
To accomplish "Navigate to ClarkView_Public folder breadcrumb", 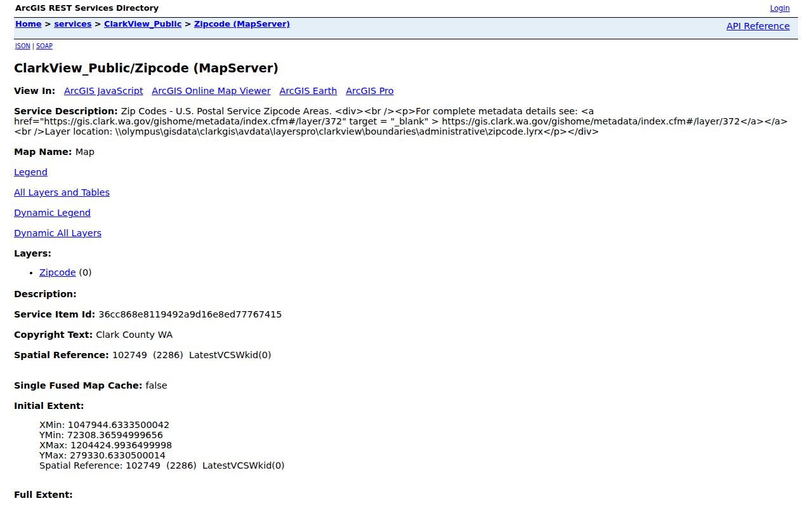I will click(143, 24).
